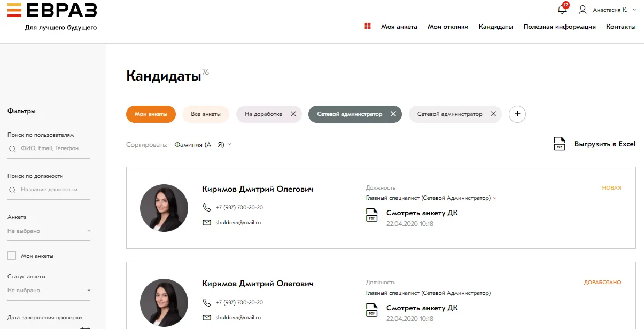Click 'Выгрузить в Excel' link
Viewport: 644px width, 329px height.
[604, 144]
